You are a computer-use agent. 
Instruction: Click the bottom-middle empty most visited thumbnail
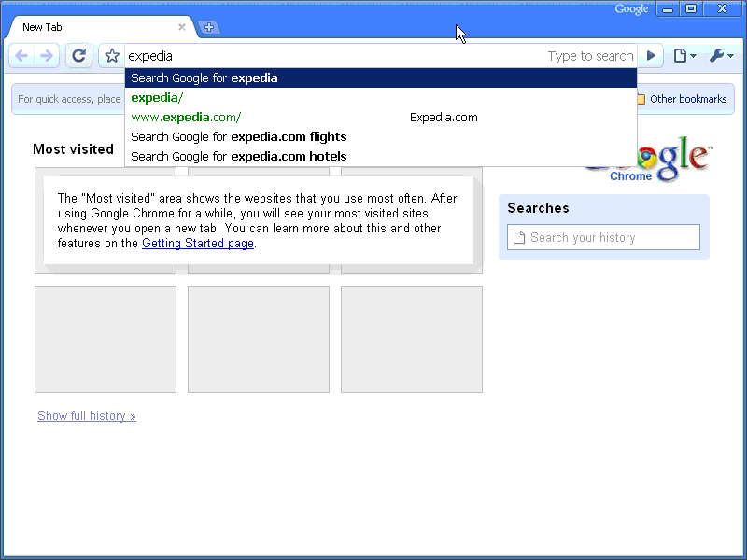[259, 339]
